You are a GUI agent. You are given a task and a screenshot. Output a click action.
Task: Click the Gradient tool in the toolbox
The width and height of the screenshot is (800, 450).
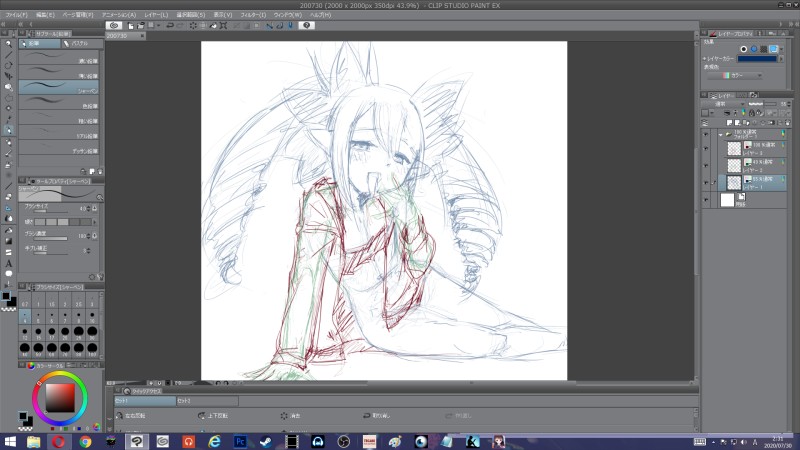click(8, 241)
